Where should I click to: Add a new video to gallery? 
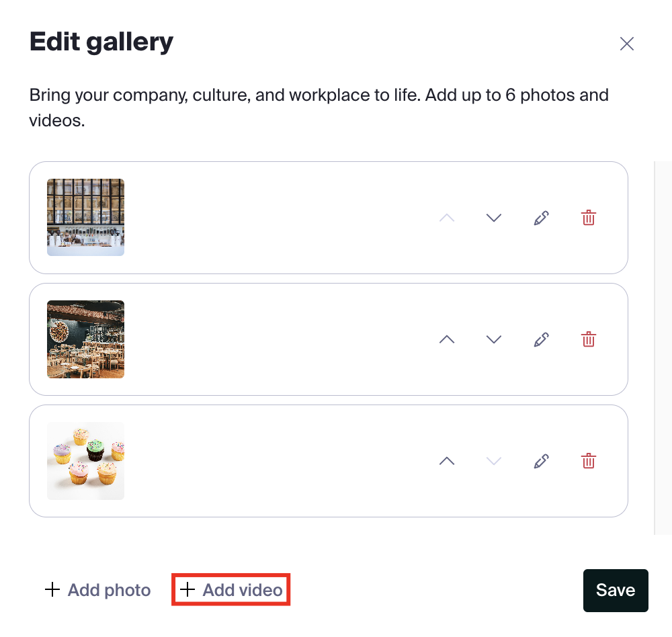(x=231, y=590)
